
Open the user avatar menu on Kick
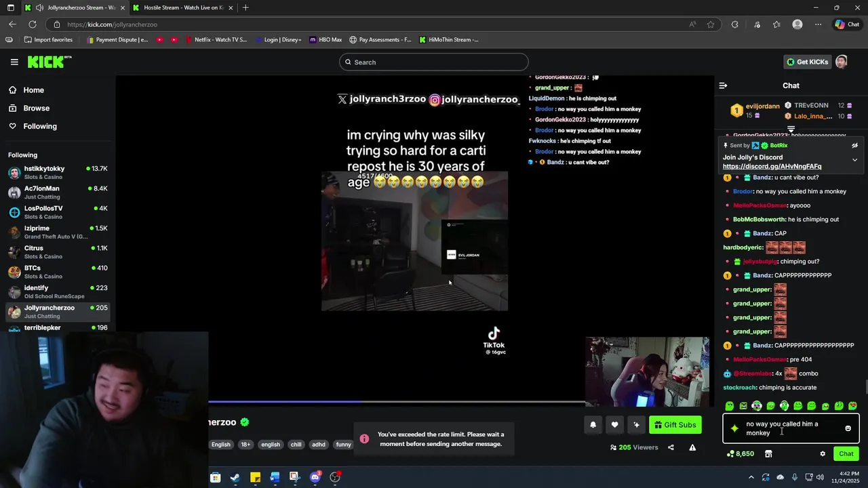pos(842,62)
